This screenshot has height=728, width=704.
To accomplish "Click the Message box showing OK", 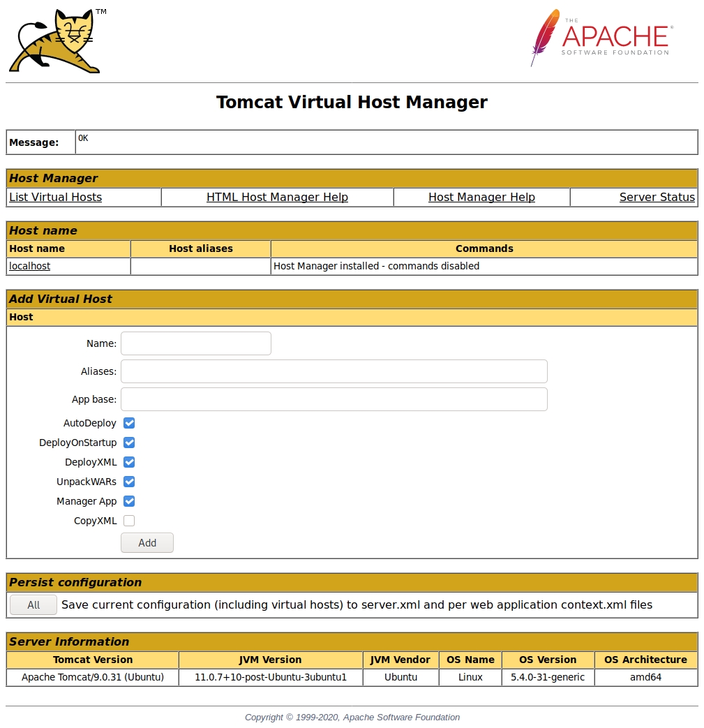I will (386, 142).
